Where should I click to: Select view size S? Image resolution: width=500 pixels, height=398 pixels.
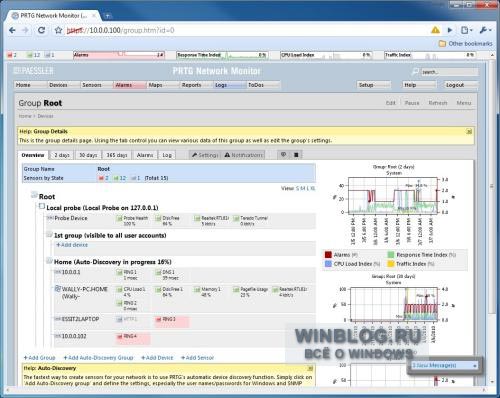tap(297, 189)
